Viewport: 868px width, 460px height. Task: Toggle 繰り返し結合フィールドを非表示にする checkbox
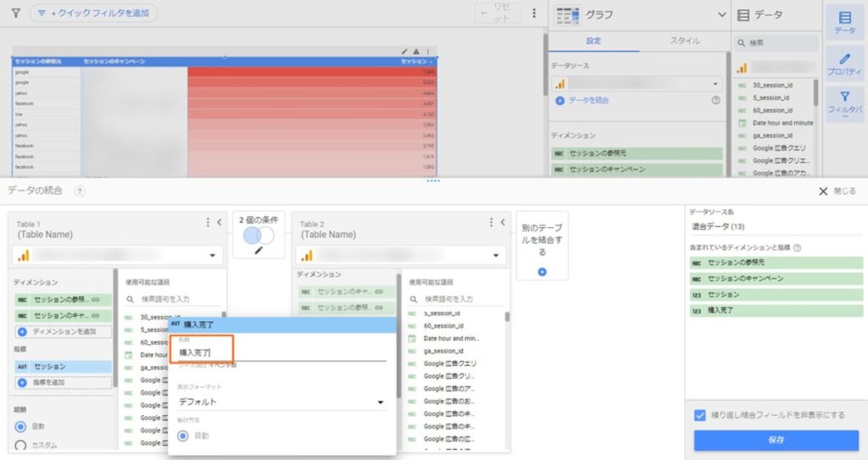pyautogui.click(x=700, y=415)
